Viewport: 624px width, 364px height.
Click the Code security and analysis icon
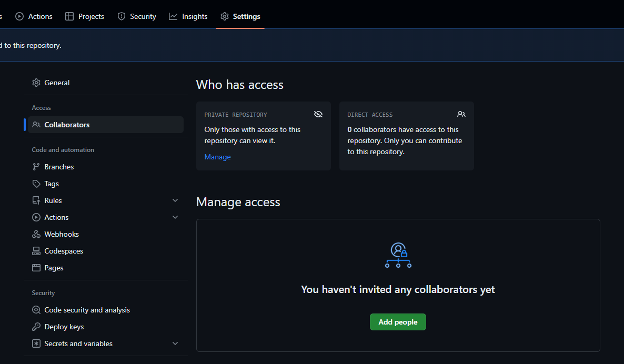point(36,310)
